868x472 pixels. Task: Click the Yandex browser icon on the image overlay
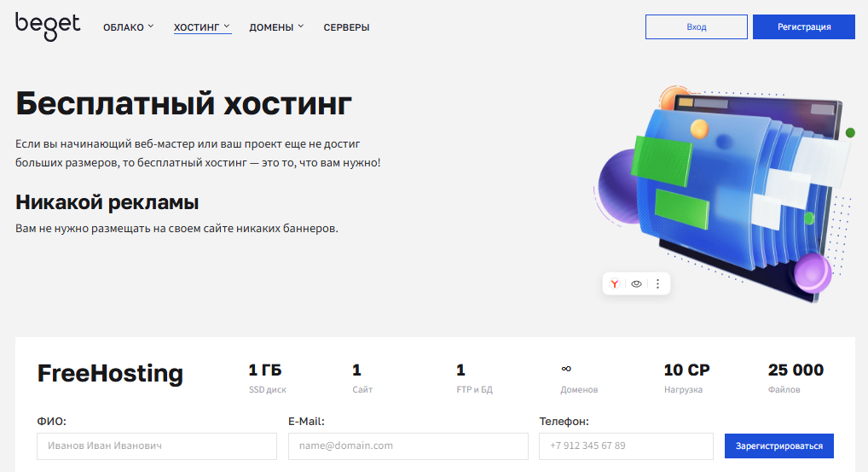pos(615,284)
